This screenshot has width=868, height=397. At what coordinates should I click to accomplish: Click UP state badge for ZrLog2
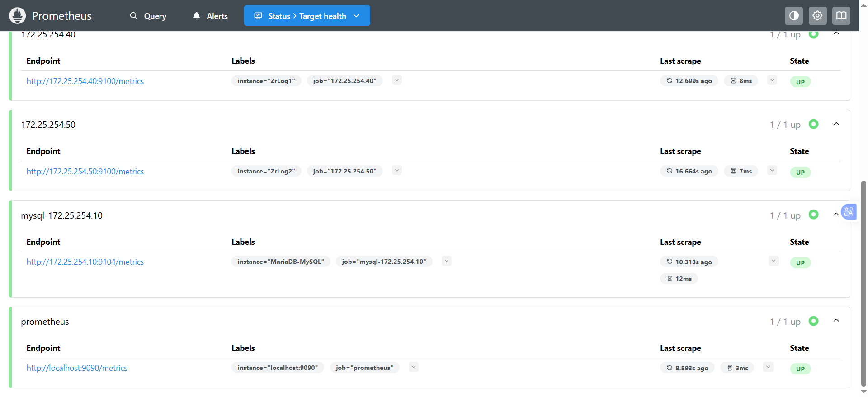tap(800, 172)
